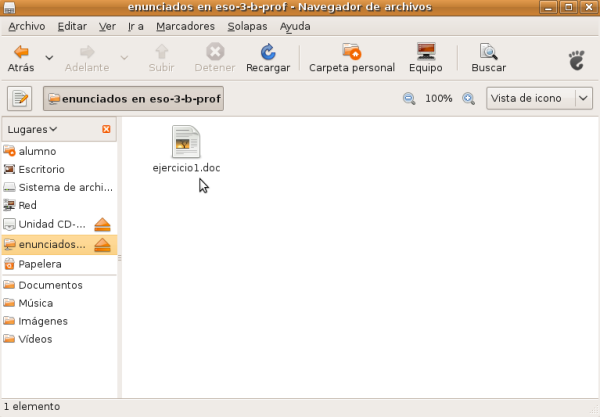Zoom out with the minus magnifier

click(409, 99)
